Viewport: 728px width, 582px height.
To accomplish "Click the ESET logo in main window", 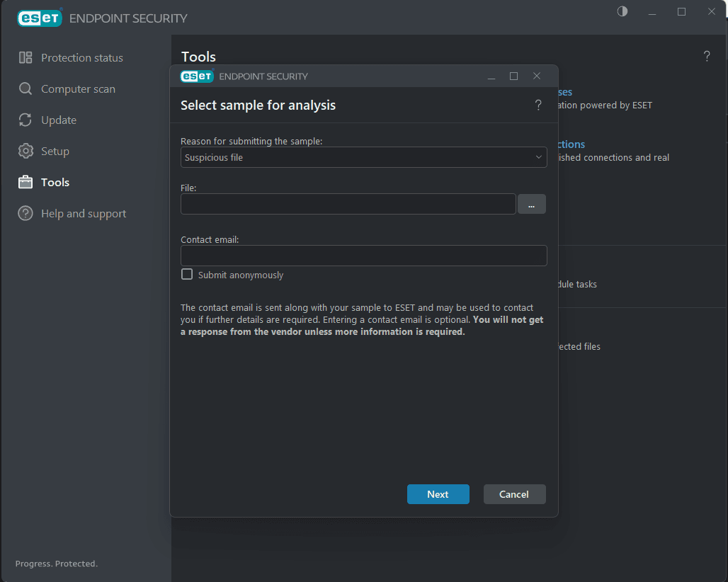I will [x=40, y=18].
